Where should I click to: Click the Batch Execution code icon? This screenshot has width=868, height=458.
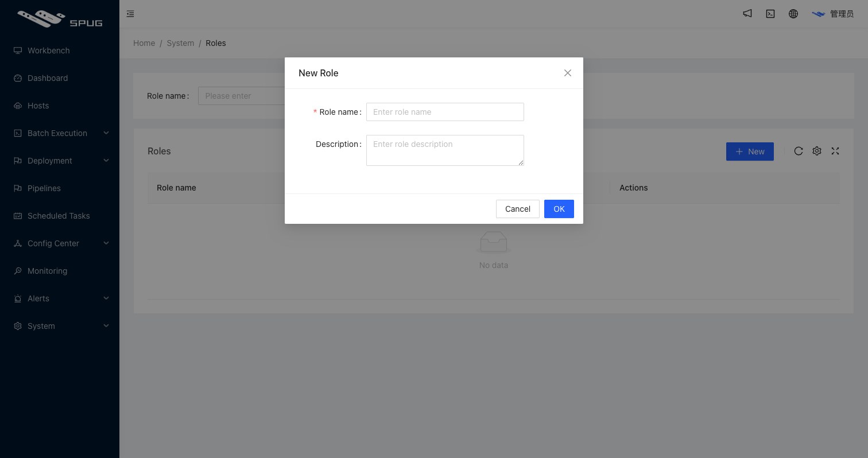tap(18, 133)
